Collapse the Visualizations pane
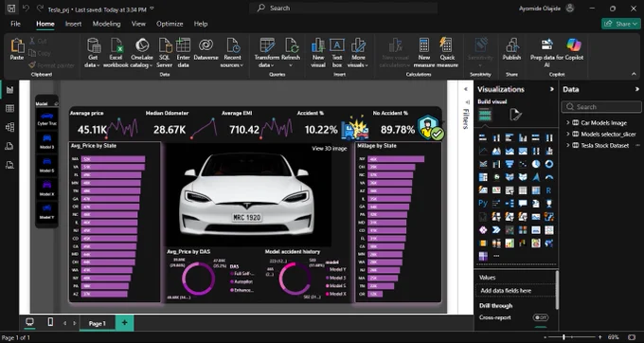This screenshot has height=343, width=644. (x=551, y=89)
